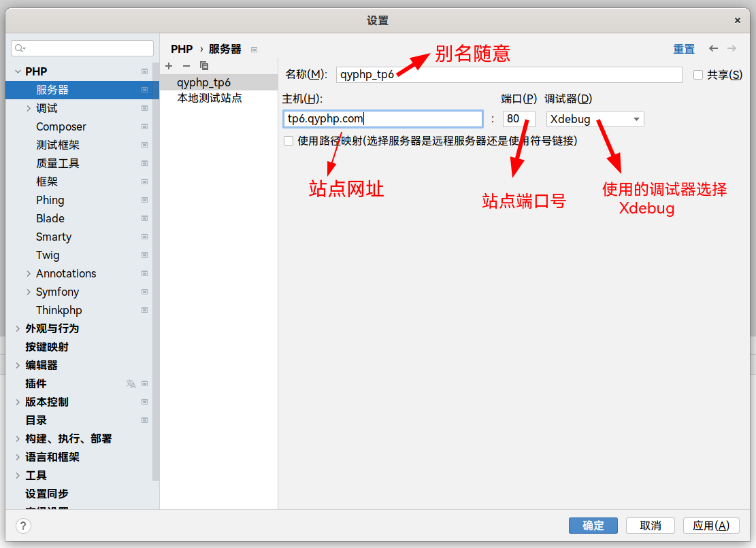Click the 确定 button
Viewport: 756px width, 548px height.
tap(593, 526)
